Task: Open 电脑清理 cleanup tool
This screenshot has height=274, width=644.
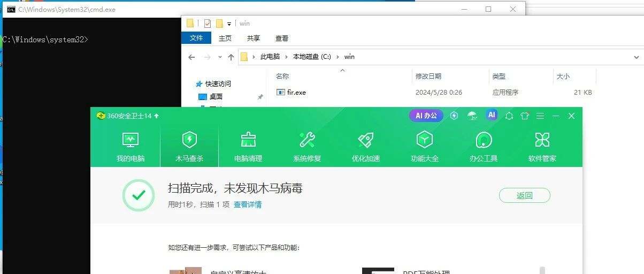Action: 248,147
